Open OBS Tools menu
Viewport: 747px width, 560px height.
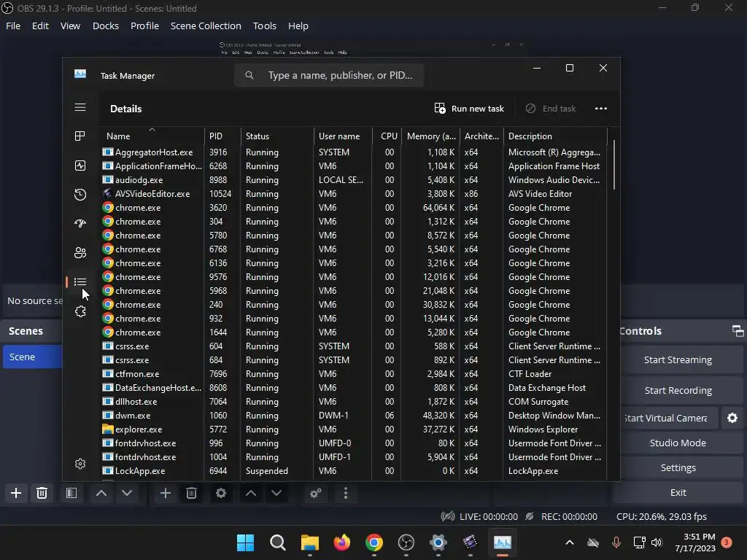[264, 26]
